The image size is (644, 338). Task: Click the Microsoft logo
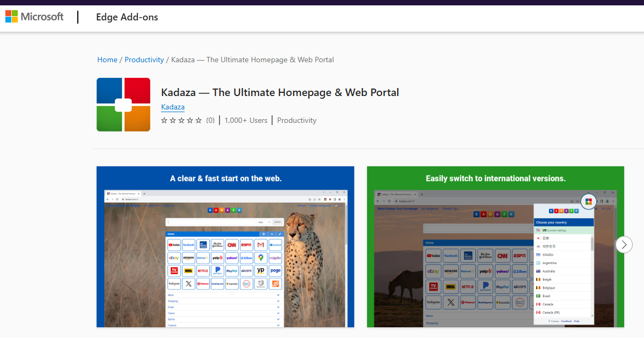[34, 17]
